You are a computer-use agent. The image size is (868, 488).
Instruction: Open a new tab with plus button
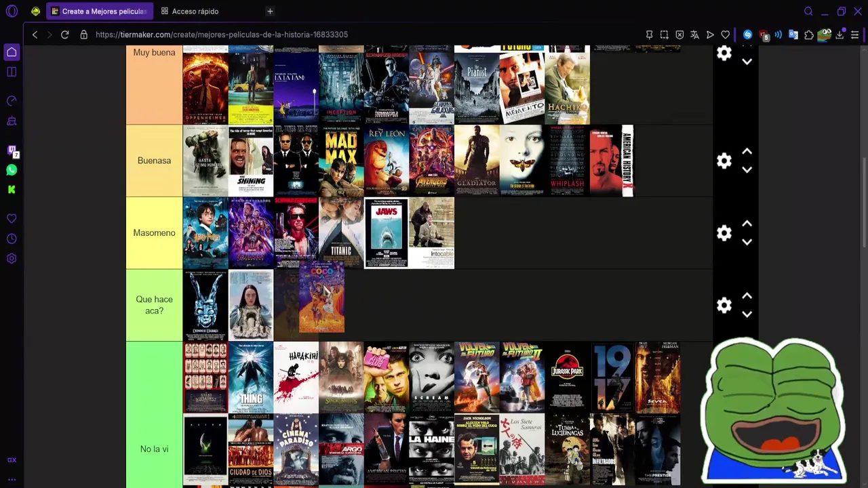(270, 11)
